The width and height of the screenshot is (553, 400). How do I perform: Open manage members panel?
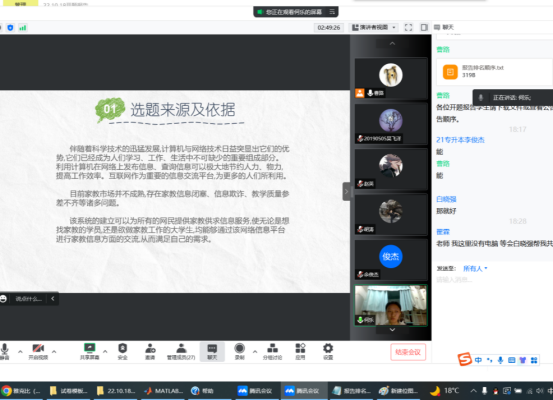click(x=181, y=351)
